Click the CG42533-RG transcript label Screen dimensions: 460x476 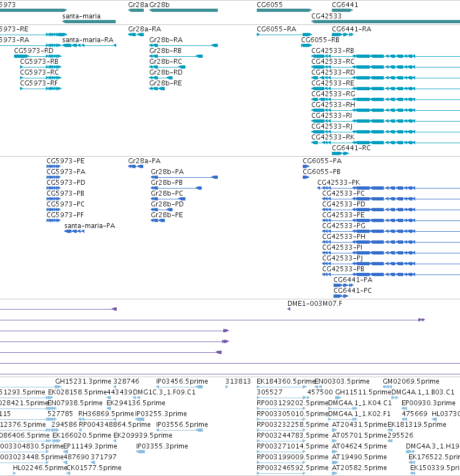[x=333, y=94]
